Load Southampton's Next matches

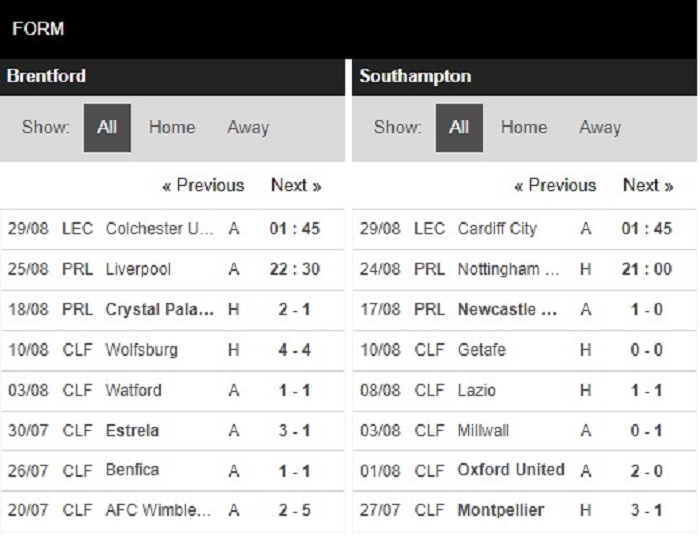(648, 185)
